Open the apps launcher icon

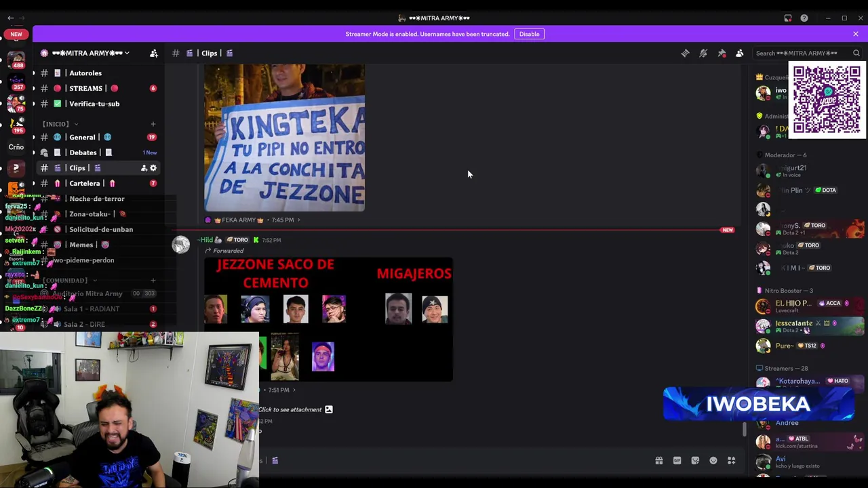coord(732,461)
